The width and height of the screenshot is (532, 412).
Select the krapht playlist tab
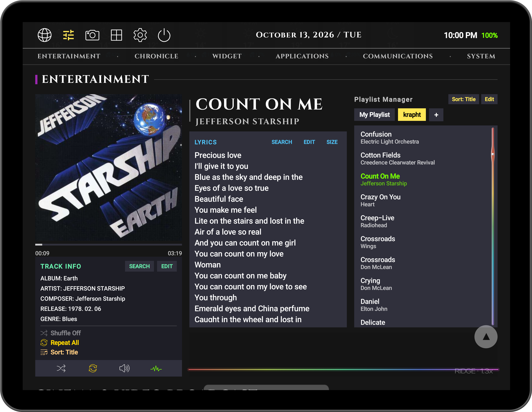[412, 114]
